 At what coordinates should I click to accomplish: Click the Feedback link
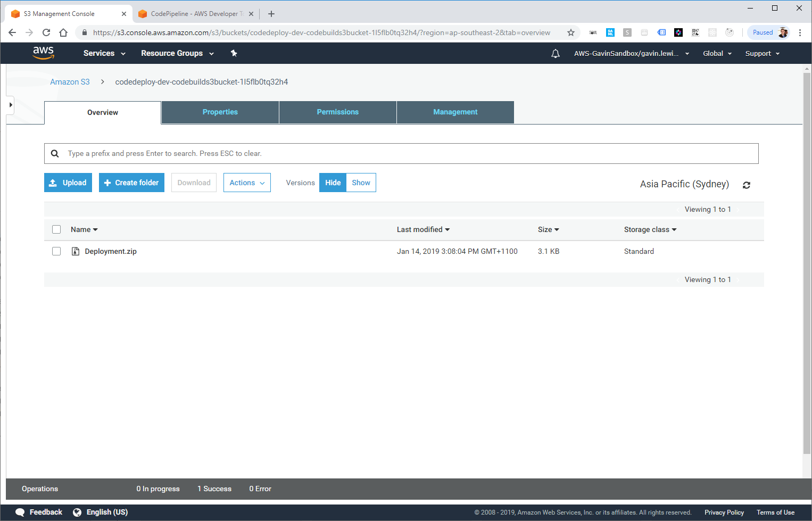pos(46,512)
